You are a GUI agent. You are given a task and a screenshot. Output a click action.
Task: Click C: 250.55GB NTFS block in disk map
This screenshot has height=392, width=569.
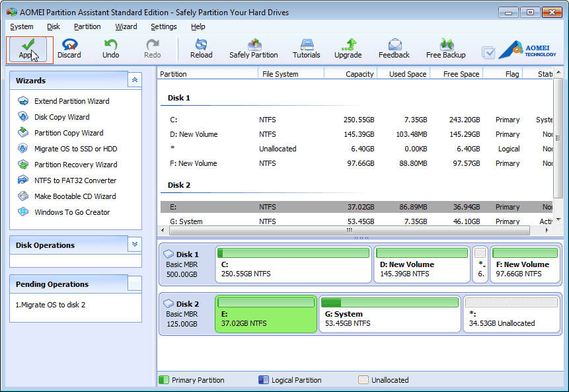[x=293, y=264]
